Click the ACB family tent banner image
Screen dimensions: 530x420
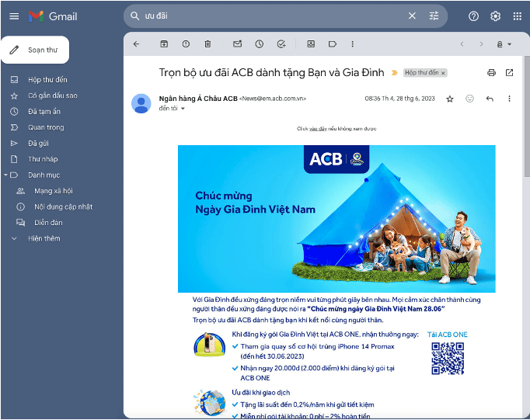tap(336, 219)
